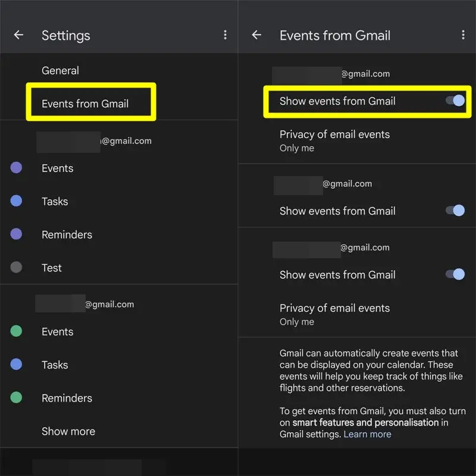Click 'Gmail can automatically create events' description

[x=371, y=370]
